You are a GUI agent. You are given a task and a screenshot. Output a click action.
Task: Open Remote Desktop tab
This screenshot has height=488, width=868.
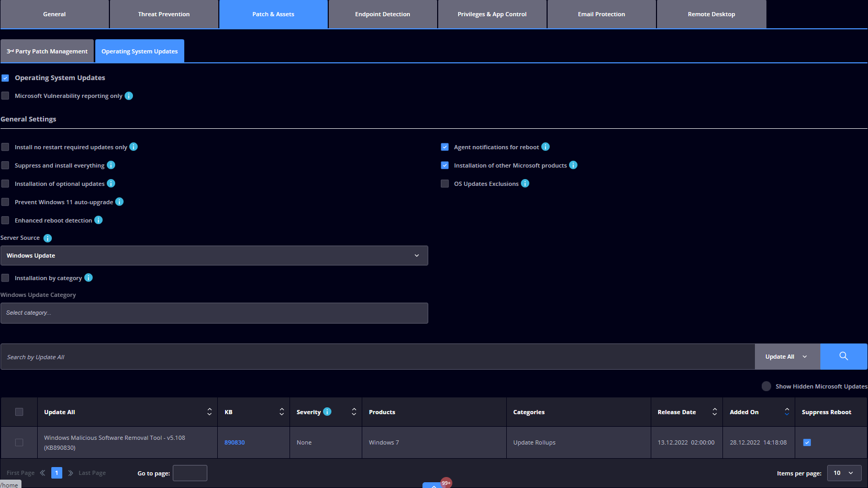(711, 14)
